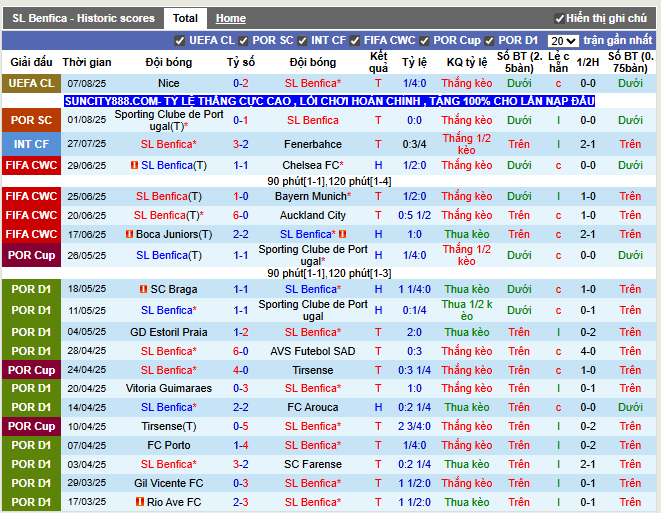The height and width of the screenshot is (513, 661).
Task: Click the 1-4 score of FC Porto match
Action: (241, 445)
